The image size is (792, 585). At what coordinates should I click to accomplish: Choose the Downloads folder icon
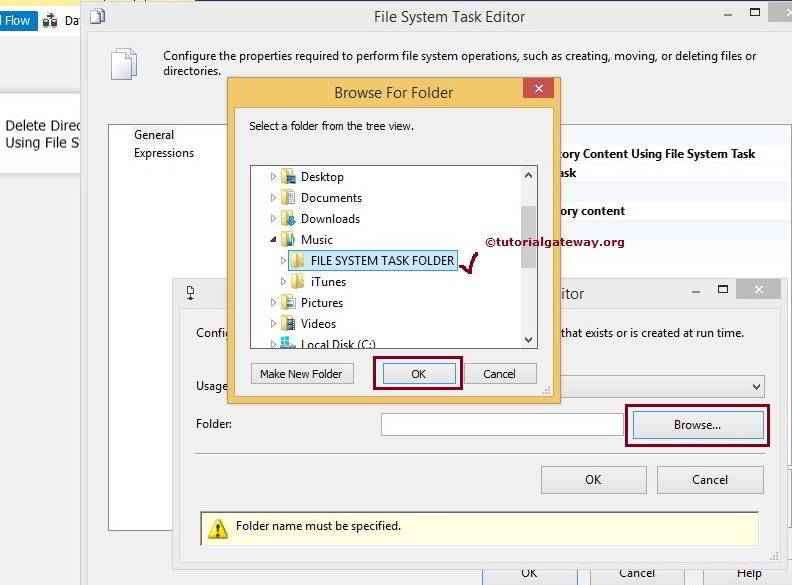click(x=288, y=219)
